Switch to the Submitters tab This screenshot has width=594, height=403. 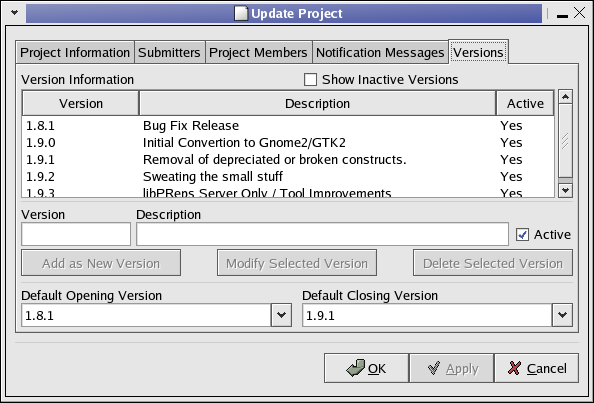tap(169, 52)
